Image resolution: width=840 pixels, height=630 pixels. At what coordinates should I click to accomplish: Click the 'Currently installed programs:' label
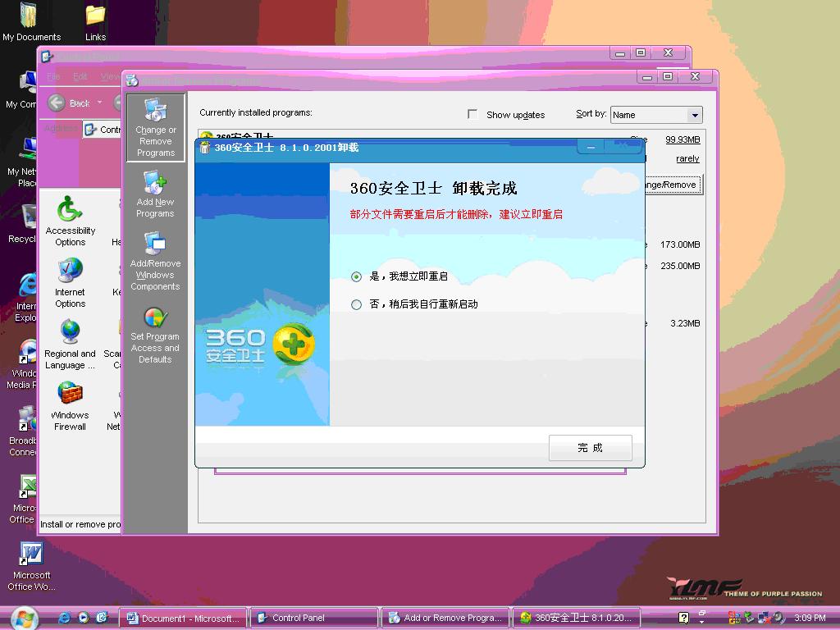point(256,112)
